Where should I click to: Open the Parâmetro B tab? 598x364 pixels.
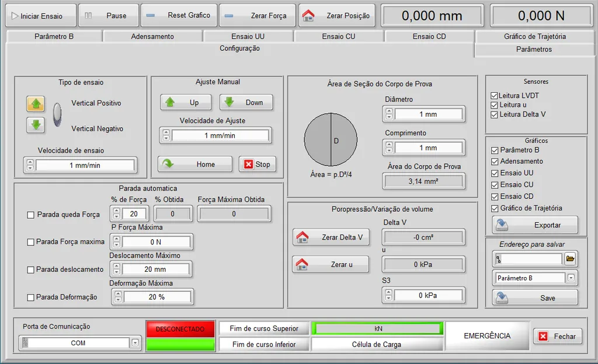click(54, 37)
